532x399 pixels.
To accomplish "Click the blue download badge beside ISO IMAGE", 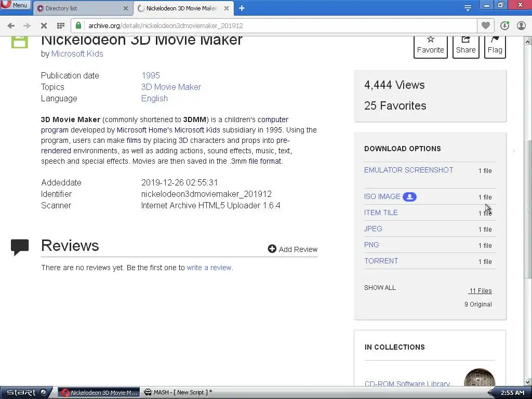I will point(409,197).
